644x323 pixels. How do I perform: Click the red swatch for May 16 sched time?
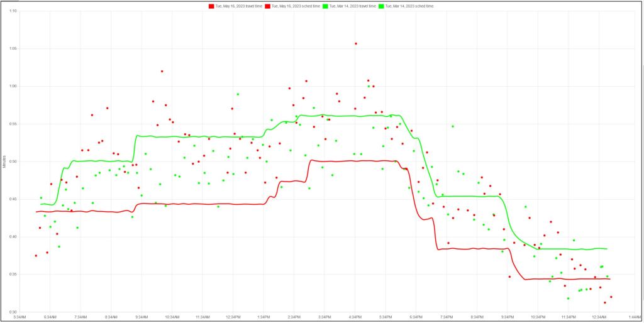268,6
